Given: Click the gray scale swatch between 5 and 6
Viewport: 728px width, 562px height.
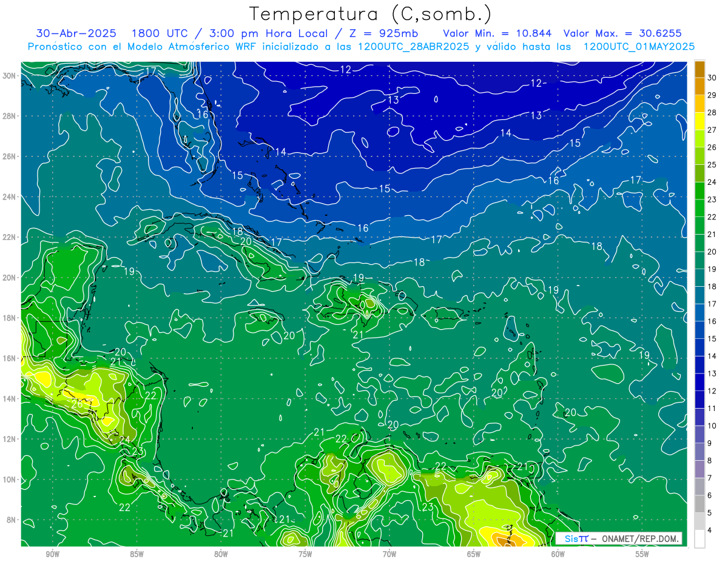Looking at the screenshot, I should pyautogui.click(x=699, y=504).
